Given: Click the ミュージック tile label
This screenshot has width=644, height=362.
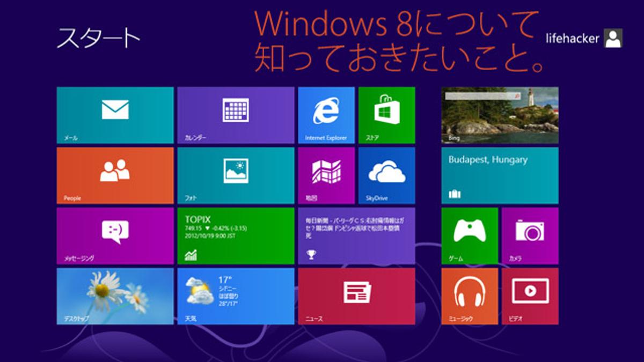Looking at the screenshot, I should (x=460, y=319).
